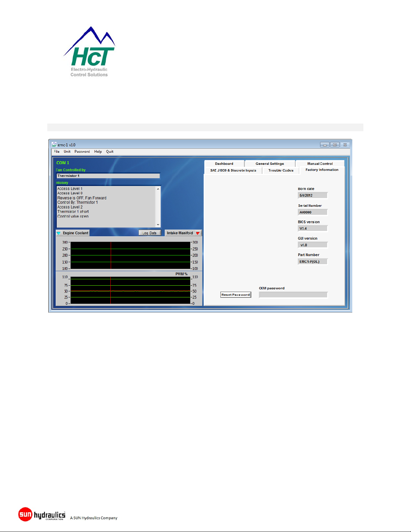Select 'Access Level 0' history entry
Screen dimensions: 411x532
(70, 193)
